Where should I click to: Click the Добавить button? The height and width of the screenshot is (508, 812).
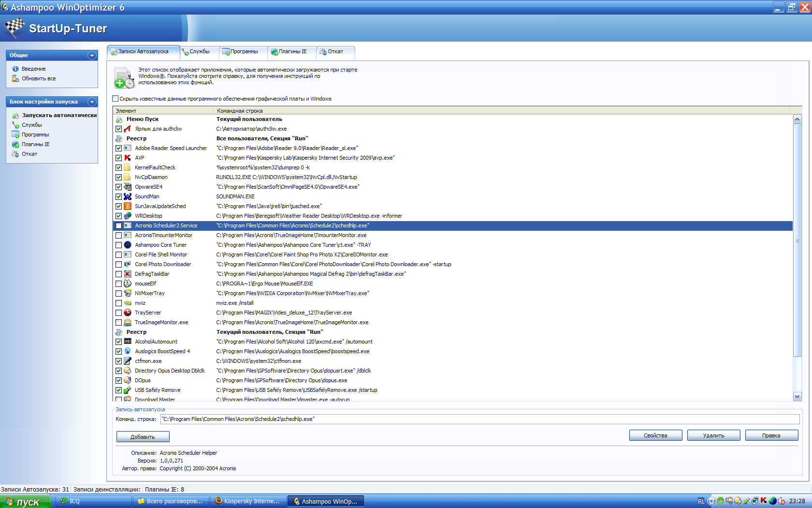pos(143,436)
